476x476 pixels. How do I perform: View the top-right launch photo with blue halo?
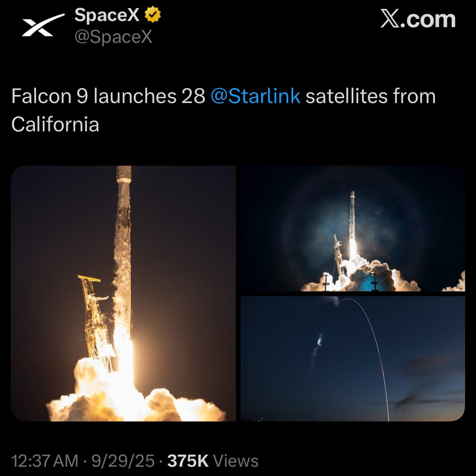tap(353, 228)
